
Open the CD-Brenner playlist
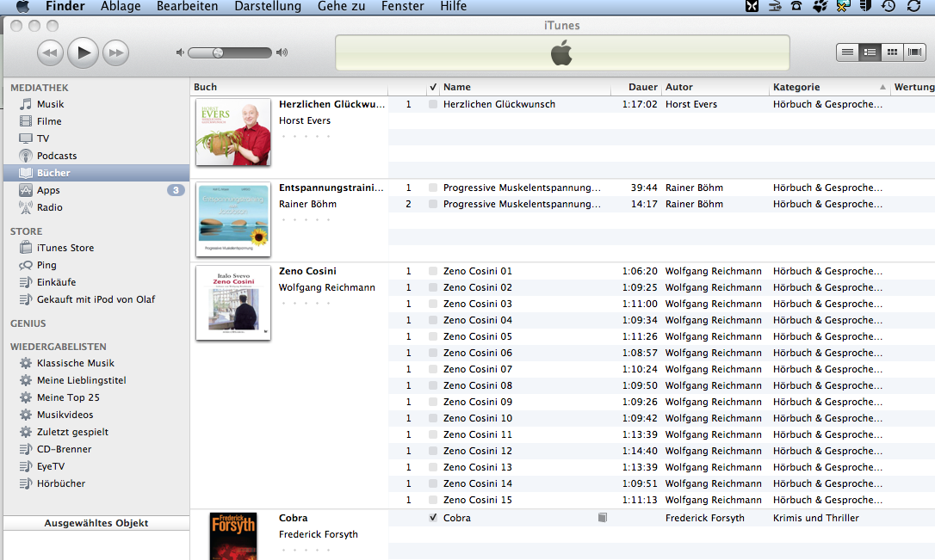coord(65,450)
